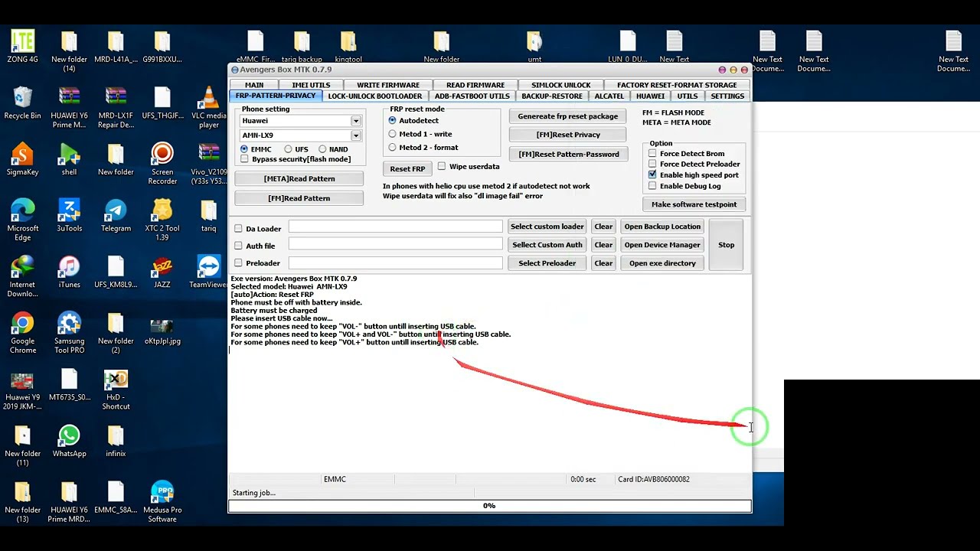Click the 0% progress bar

tap(489, 506)
